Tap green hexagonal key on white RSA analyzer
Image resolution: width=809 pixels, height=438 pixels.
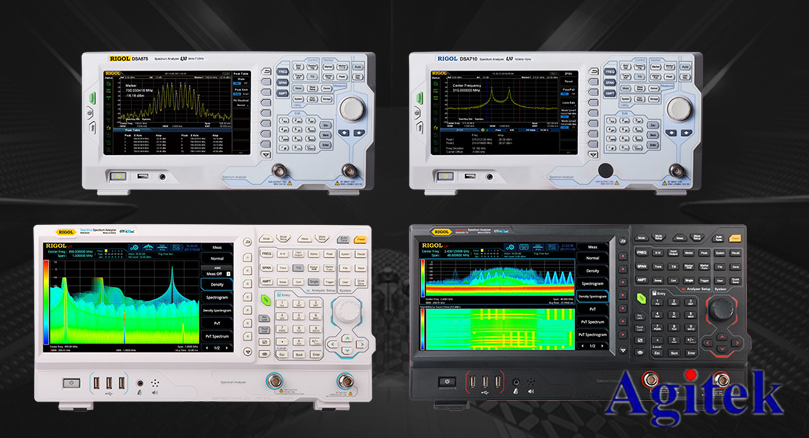coord(266,299)
